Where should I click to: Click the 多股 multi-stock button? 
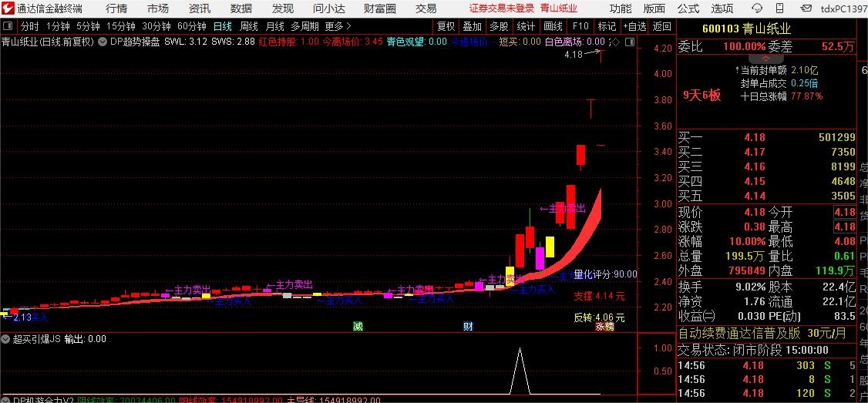[x=499, y=26]
